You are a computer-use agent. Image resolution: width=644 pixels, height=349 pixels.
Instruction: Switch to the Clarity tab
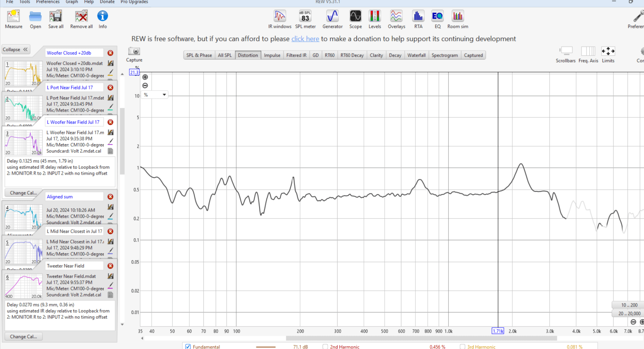pyautogui.click(x=376, y=55)
